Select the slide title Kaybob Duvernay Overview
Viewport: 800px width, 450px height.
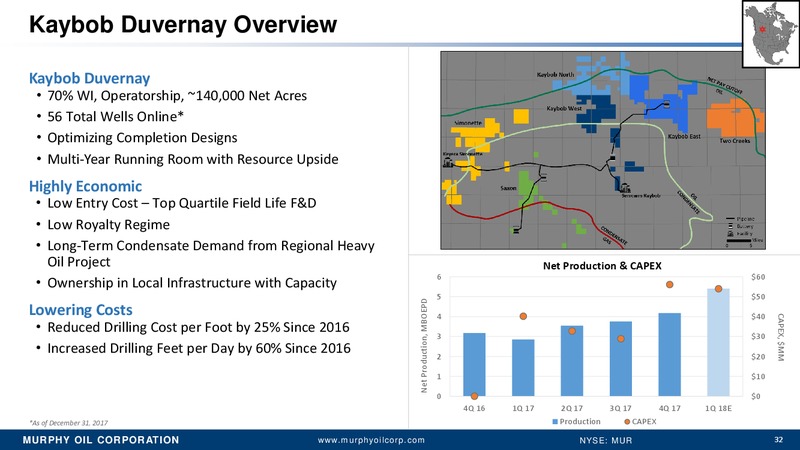[183, 24]
